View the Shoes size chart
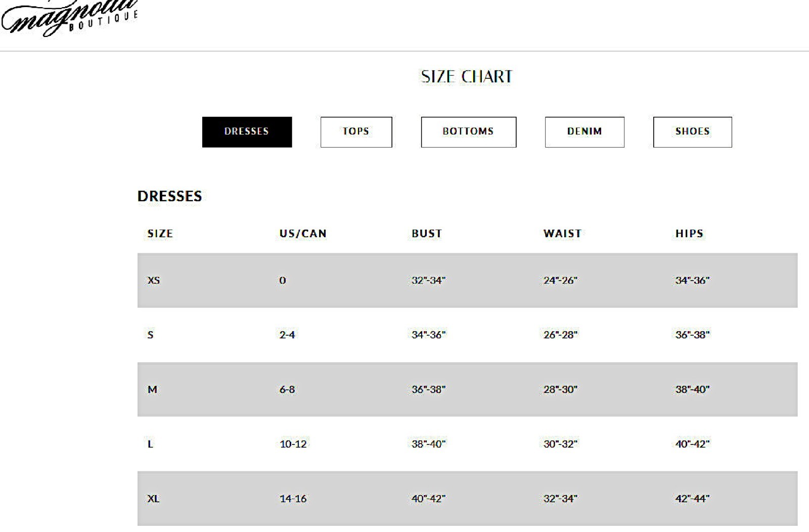This screenshot has width=809, height=532. point(692,132)
